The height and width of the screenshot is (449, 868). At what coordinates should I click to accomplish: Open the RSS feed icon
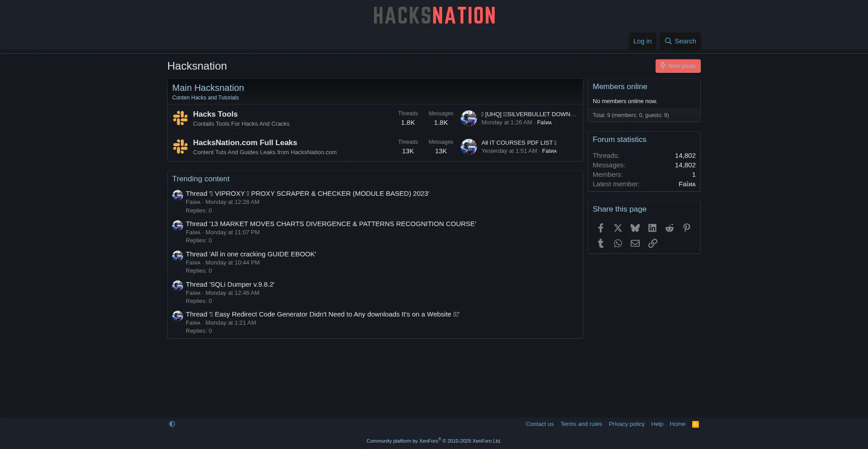tap(695, 424)
